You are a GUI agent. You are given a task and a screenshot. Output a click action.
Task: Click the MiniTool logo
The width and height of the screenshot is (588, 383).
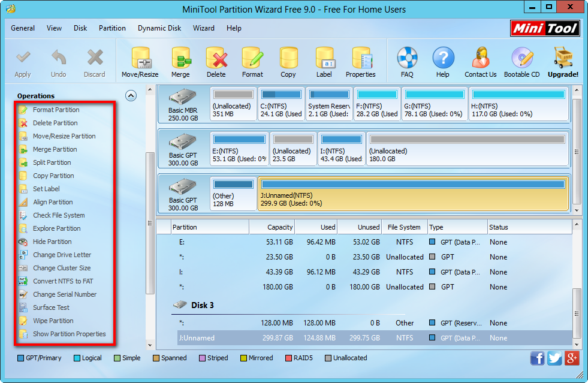(x=545, y=28)
